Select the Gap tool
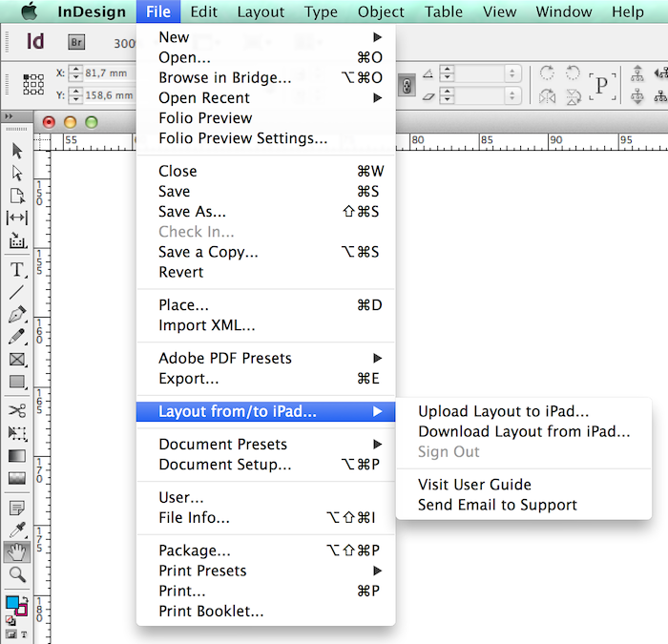The image size is (668, 644). pyautogui.click(x=17, y=218)
